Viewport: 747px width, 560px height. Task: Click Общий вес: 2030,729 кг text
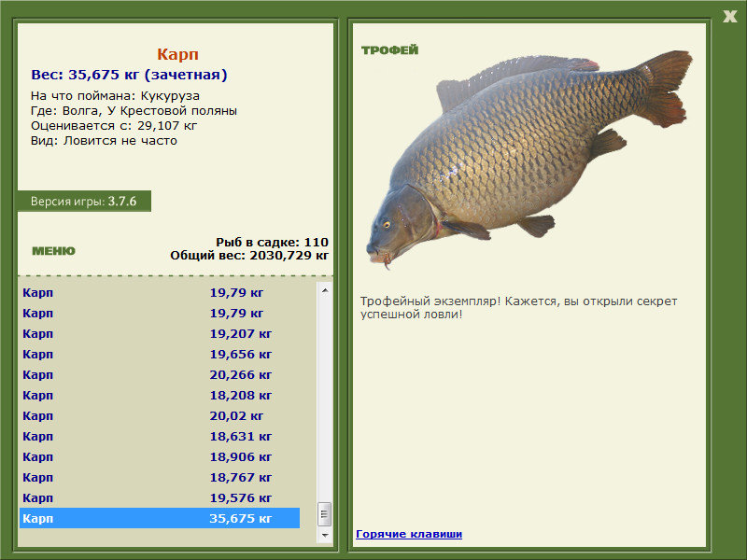coord(249,255)
